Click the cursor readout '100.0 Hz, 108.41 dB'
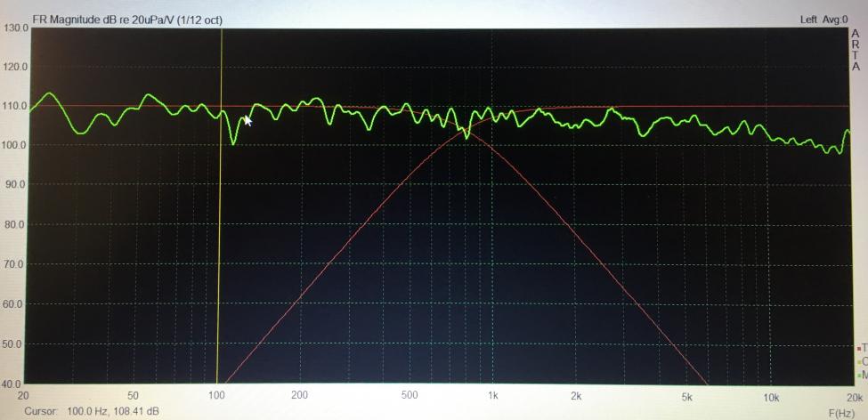This screenshot has height=420, width=868. tap(112, 412)
